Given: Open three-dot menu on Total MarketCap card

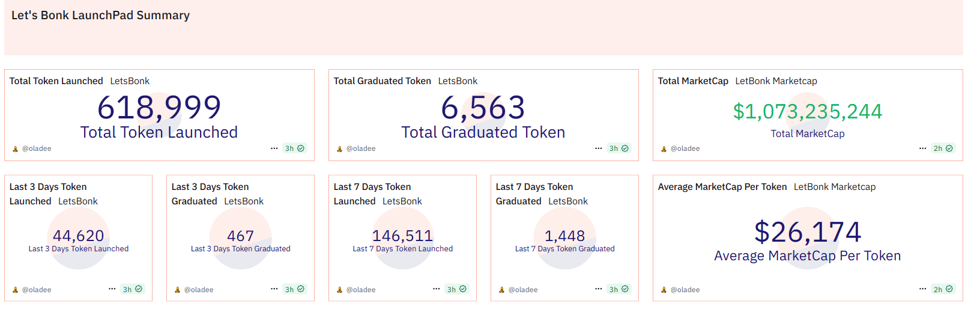Looking at the screenshot, I should tap(922, 148).
